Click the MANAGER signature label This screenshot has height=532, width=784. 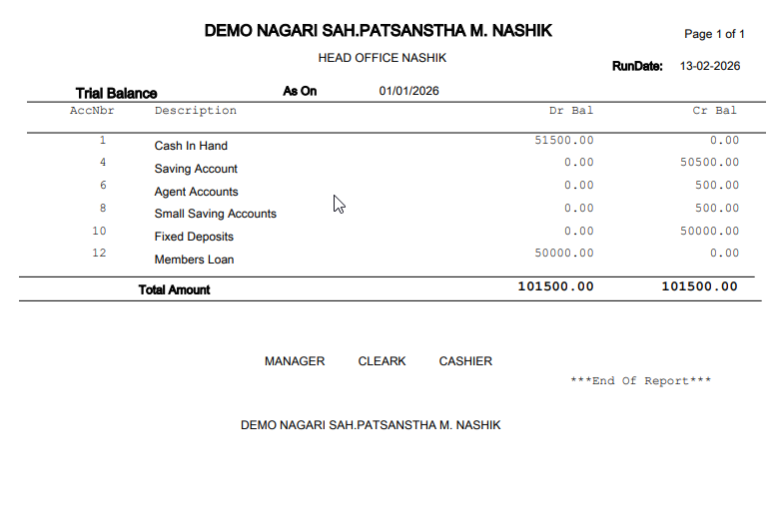coord(295,361)
